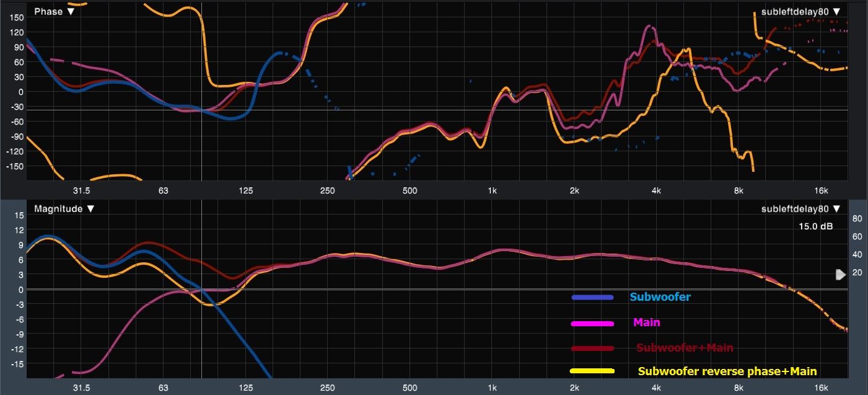Select the Subwoofer reverse phase+Main legend label

pyautogui.click(x=727, y=371)
